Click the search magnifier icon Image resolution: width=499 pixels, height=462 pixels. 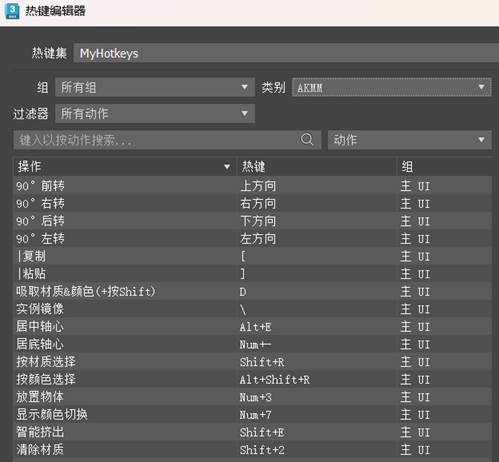307,140
